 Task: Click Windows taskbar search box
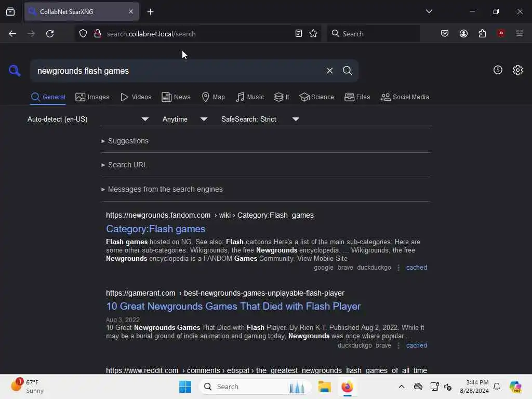point(255,387)
